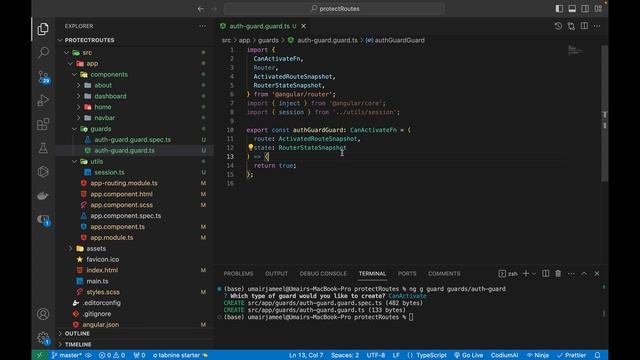
Task: Expand the OUTLINE section
Action: pyautogui.click(x=134, y=333)
